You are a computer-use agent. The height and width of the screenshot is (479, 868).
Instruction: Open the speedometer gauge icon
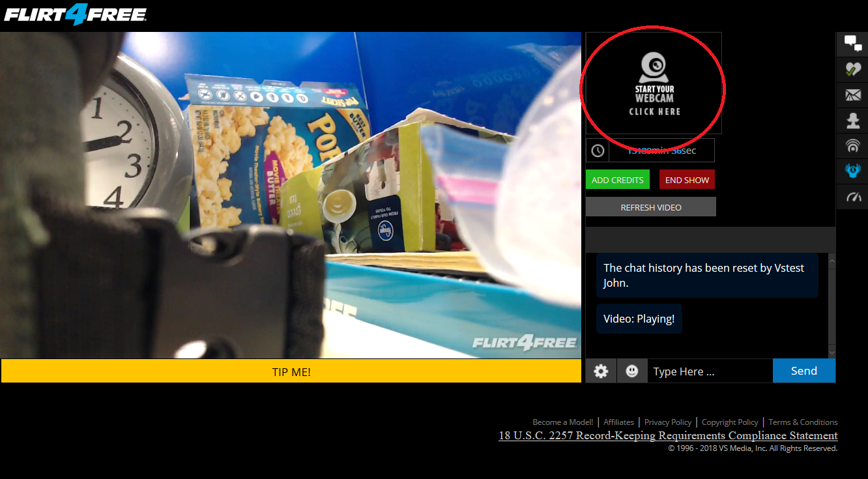pyautogui.click(x=852, y=197)
